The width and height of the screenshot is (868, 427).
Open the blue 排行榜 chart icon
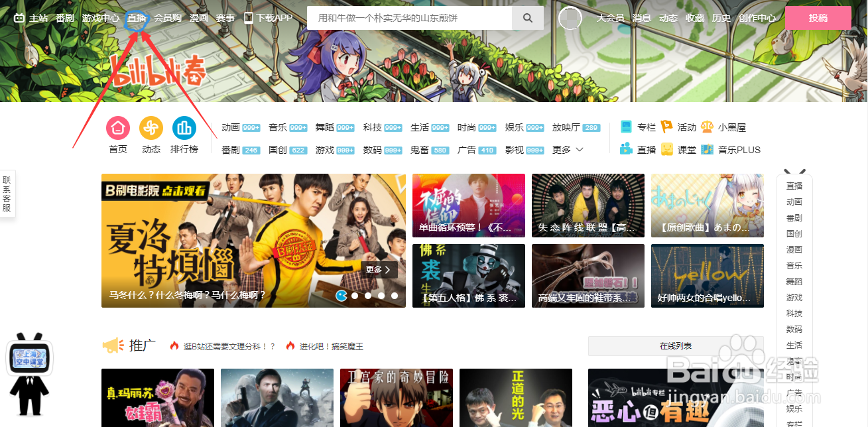184,127
